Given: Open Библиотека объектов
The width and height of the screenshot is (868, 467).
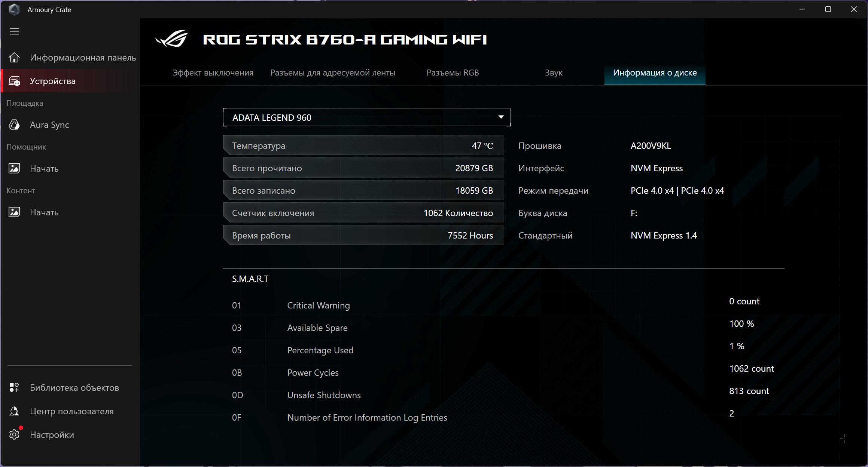Looking at the screenshot, I should pyautogui.click(x=70, y=388).
